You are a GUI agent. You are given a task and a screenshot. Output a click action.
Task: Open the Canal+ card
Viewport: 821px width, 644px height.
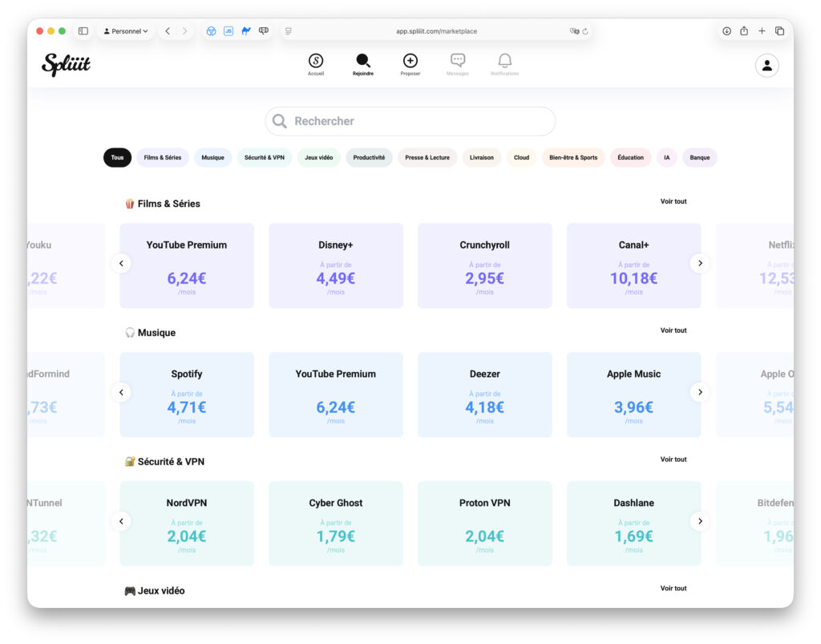(x=633, y=266)
